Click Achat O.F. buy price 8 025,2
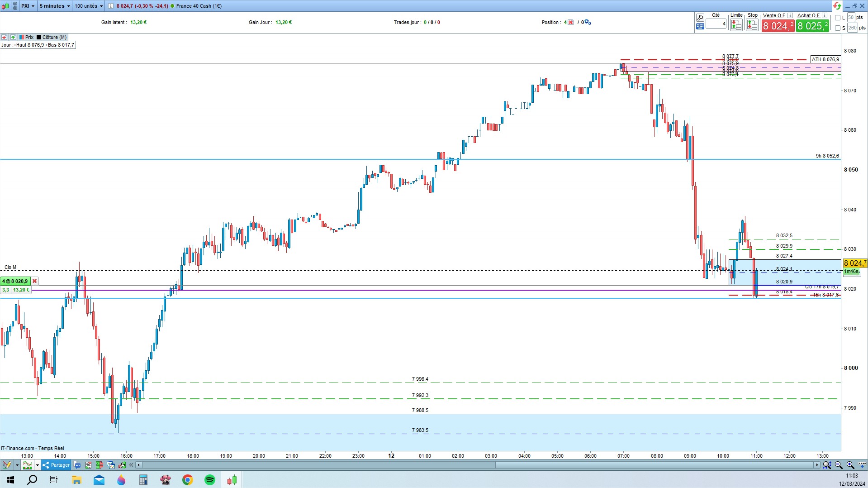This screenshot has height=488, width=868. 812,26
